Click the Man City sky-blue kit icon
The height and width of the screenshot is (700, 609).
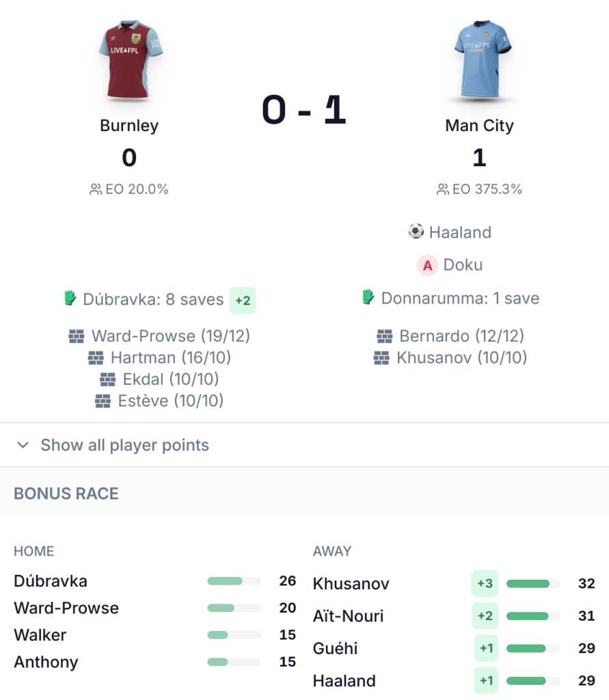pos(479,60)
